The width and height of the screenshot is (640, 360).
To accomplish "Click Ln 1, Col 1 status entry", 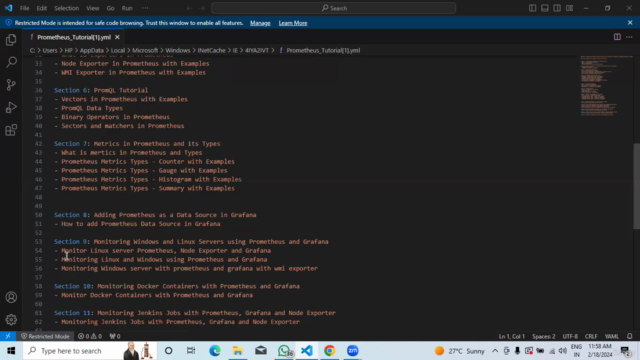I will [511, 336].
